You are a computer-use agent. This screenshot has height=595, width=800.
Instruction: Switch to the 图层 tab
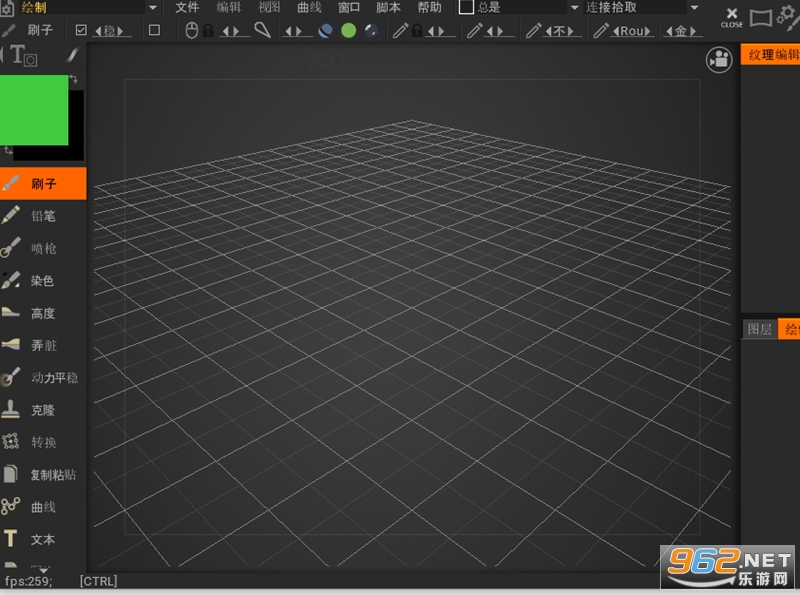[760, 329]
